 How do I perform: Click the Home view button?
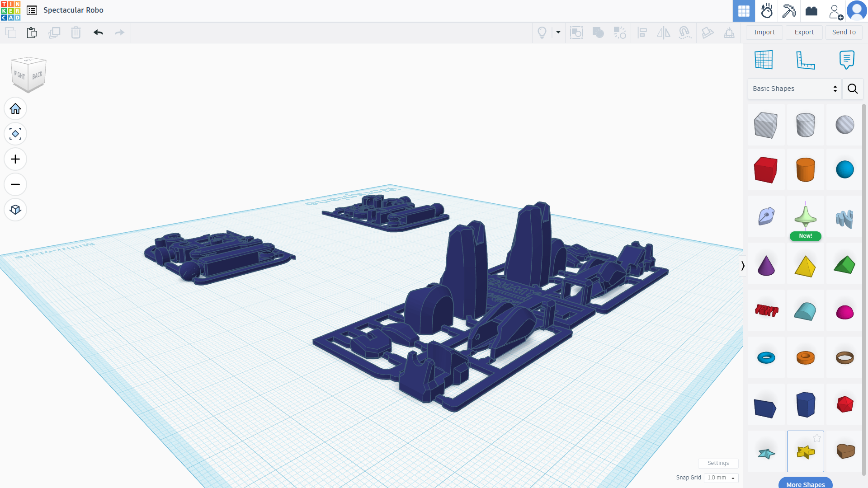tap(15, 109)
